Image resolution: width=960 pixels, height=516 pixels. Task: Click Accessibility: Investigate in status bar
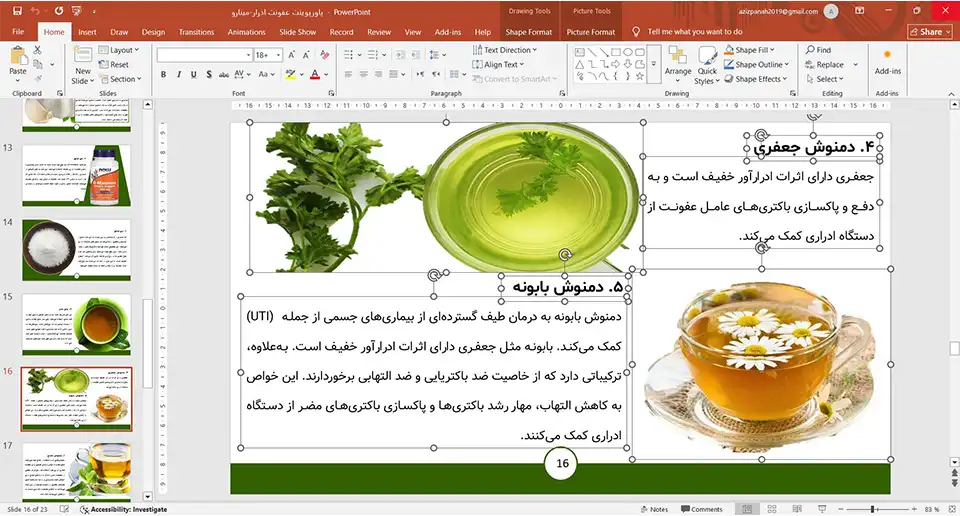[x=123, y=509]
